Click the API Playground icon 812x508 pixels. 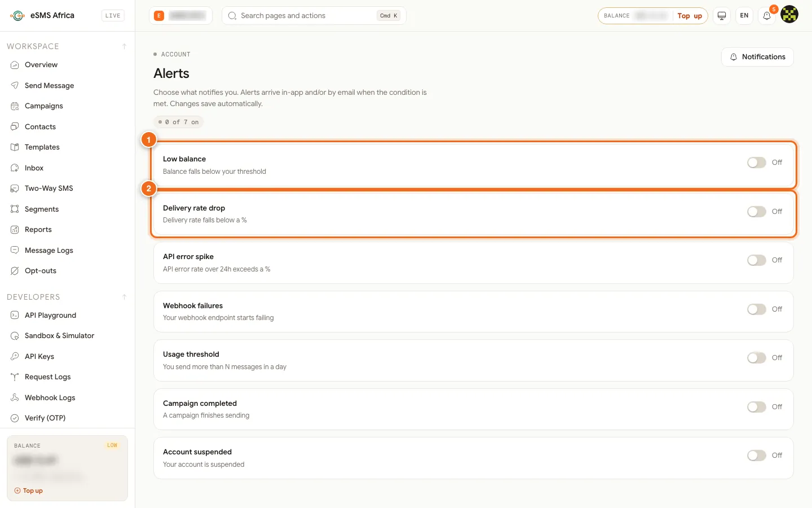(15, 315)
